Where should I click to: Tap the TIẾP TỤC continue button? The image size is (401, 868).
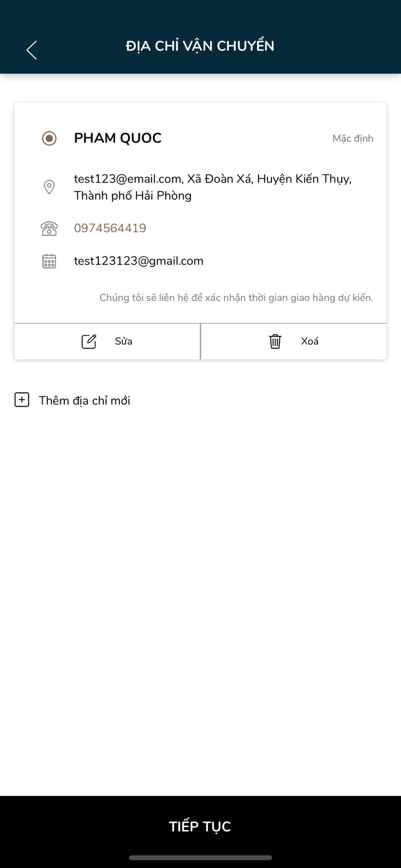(200, 826)
